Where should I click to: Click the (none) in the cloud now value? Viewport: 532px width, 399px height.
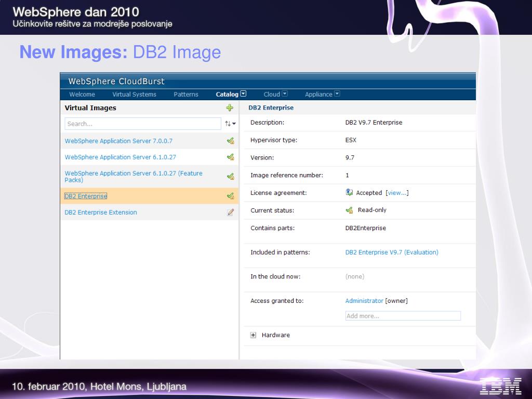[354, 276]
